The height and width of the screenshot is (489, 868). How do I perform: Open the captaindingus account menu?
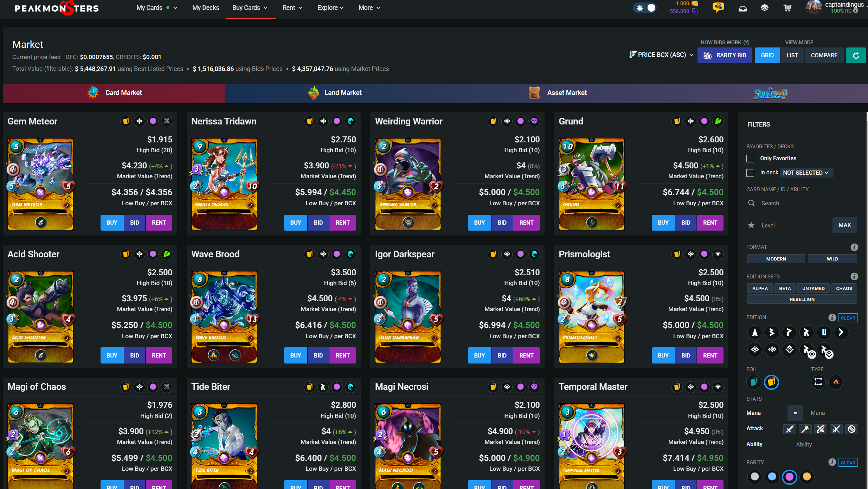(x=837, y=7)
